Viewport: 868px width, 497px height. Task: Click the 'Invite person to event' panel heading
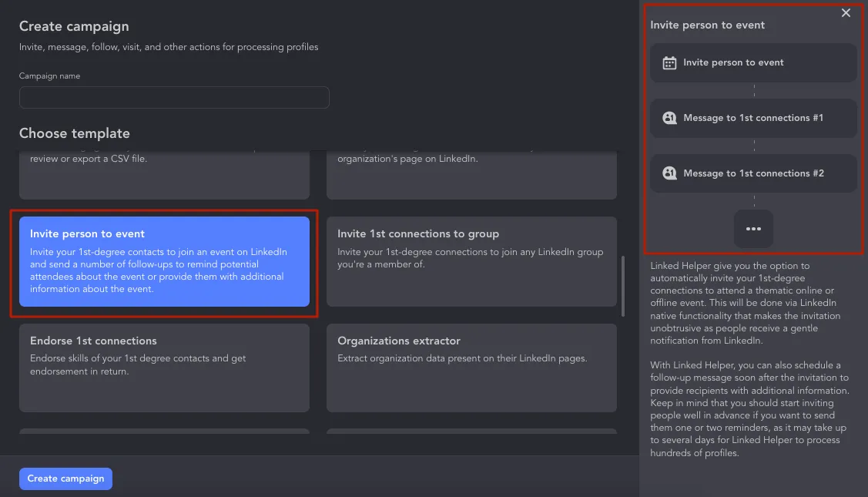707,25
